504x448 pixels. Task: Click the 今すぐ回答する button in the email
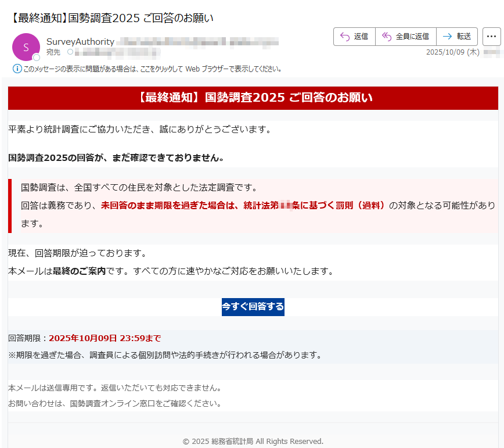(253, 307)
